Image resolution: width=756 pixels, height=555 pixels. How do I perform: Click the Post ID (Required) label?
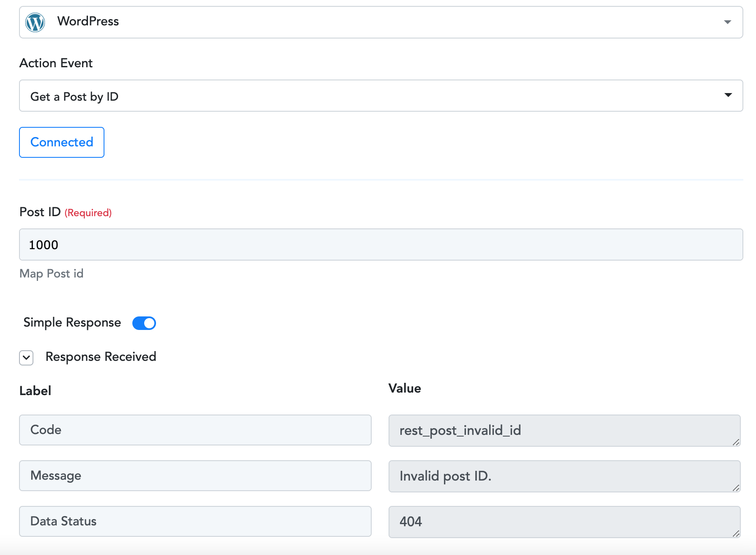click(66, 212)
